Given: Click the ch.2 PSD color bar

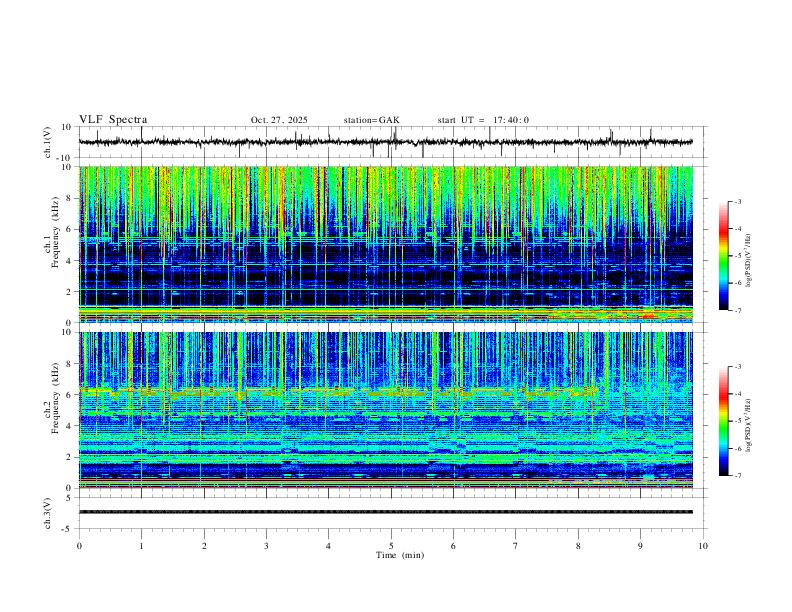Looking at the screenshot, I should pyautogui.click(x=724, y=421).
